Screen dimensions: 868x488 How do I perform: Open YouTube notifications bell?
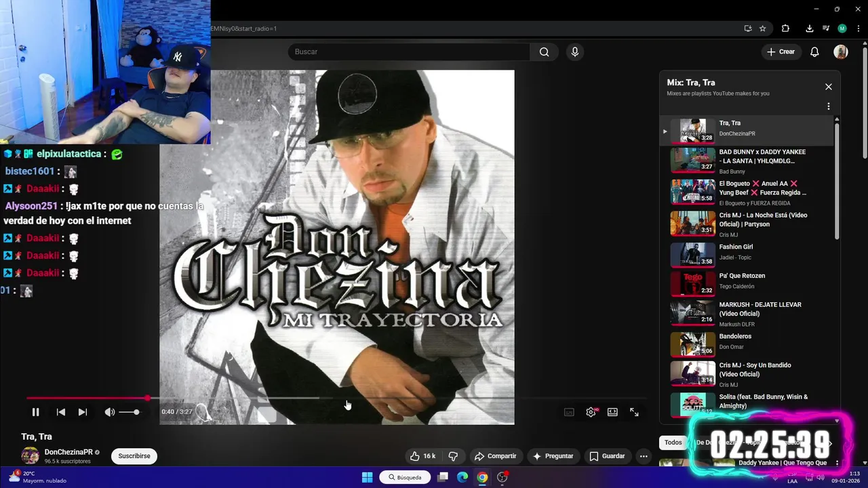click(x=814, y=52)
